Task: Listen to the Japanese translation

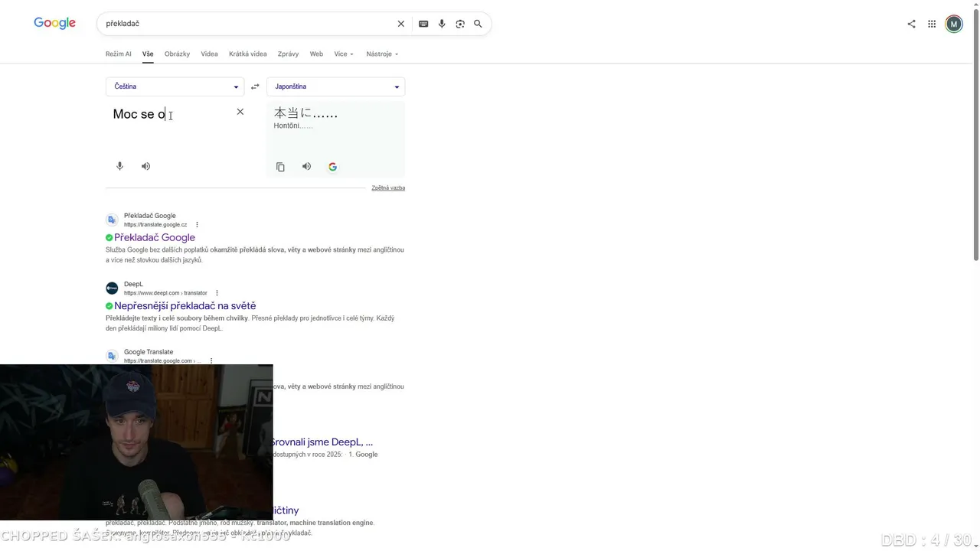Action: click(x=306, y=167)
